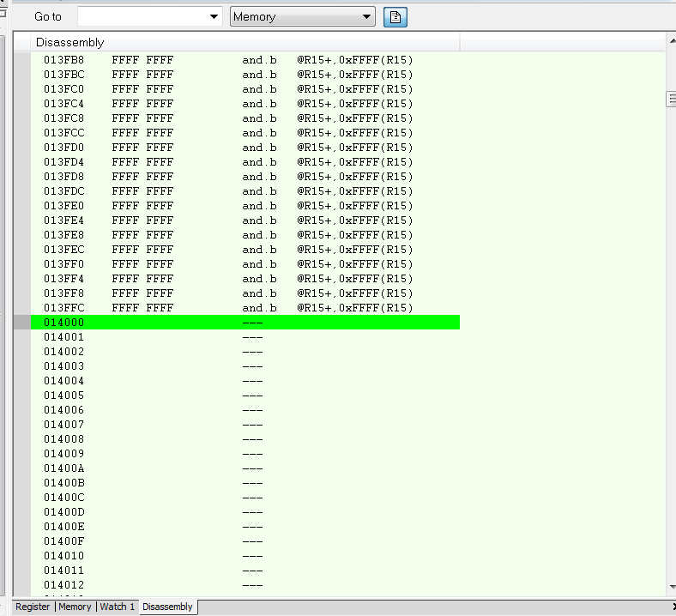Select the row at address 014004
Screen dimensions: 676x616
pos(244,381)
